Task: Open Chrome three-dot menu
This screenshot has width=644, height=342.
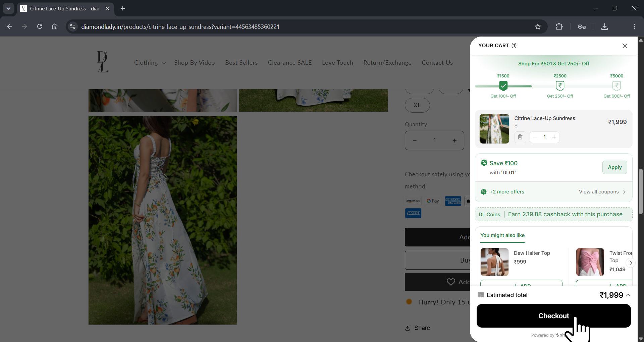Action: tap(634, 26)
